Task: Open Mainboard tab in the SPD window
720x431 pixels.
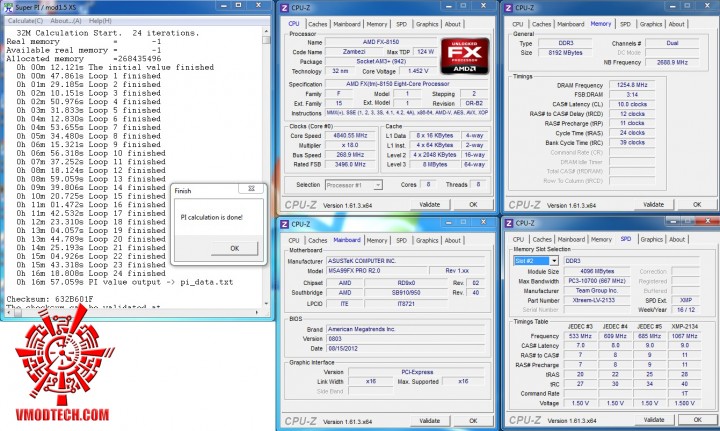Action: [571, 239]
